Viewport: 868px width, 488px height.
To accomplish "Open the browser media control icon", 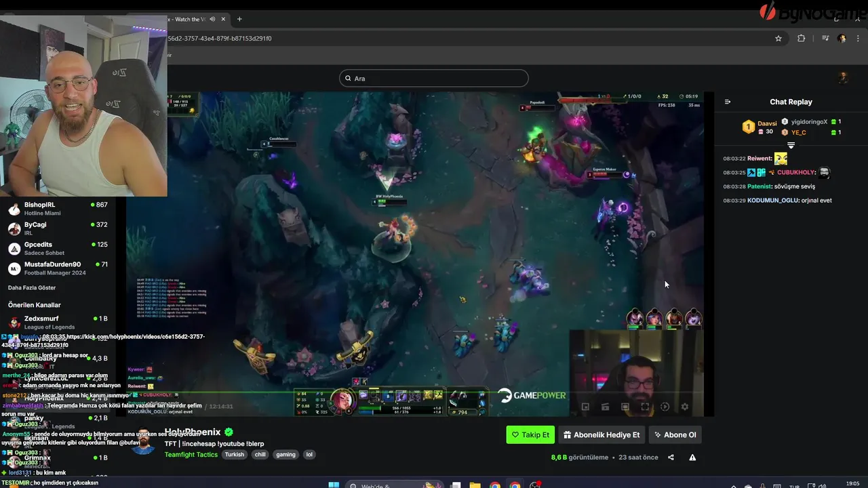I will pos(825,39).
